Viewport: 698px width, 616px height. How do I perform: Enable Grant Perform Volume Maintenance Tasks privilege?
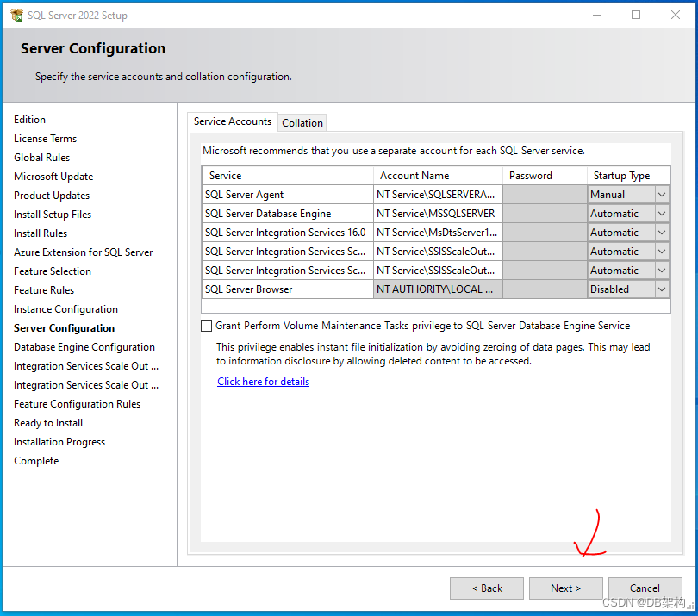coord(206,326)
